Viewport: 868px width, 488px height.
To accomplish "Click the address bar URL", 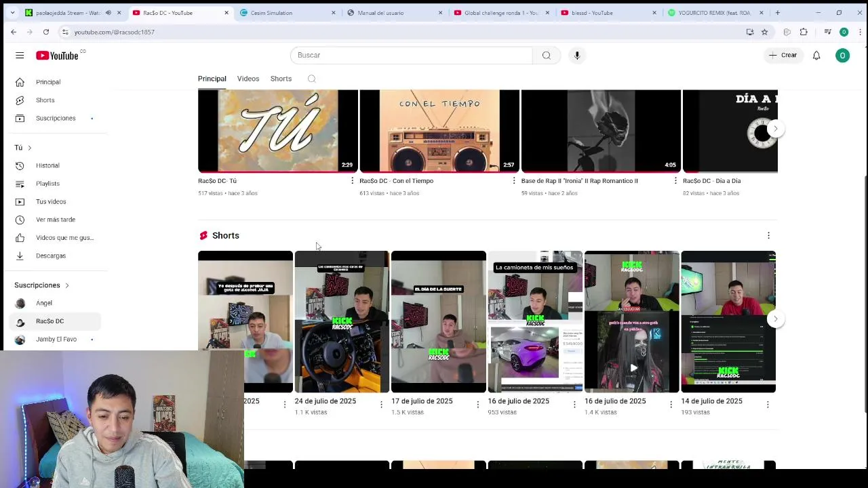I will [x=115, y=32].
